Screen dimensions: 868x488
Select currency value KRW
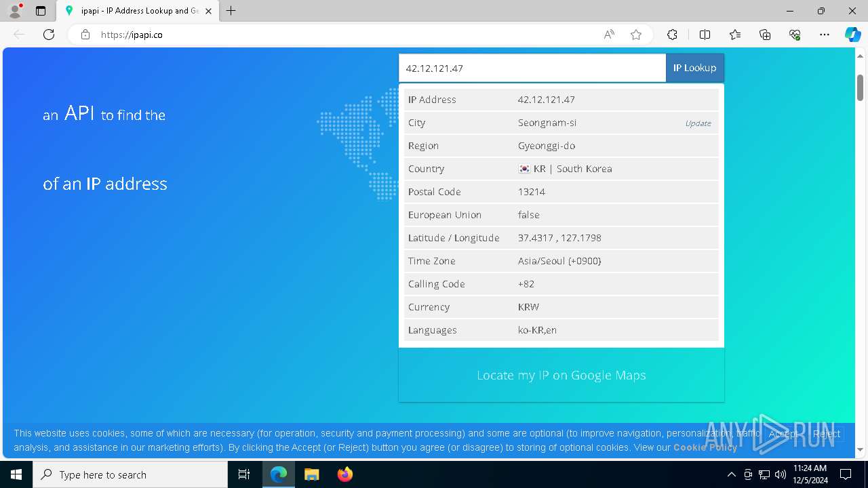pyautogui.click(x=528, y=307)
